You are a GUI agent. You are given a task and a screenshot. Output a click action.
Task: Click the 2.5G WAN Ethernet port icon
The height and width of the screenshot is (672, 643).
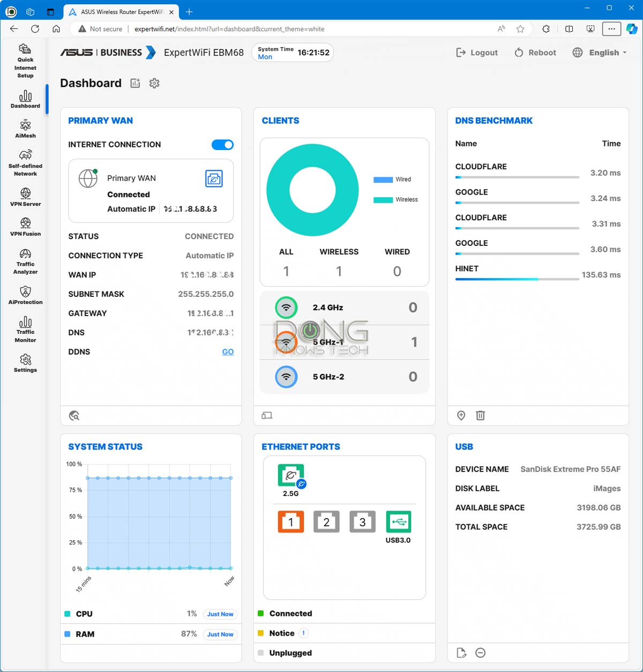(x=291, y=475)
